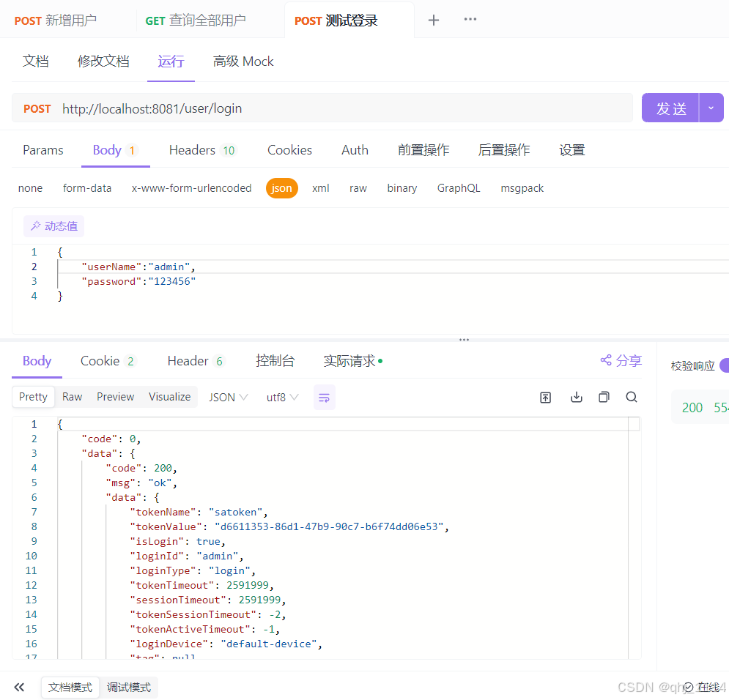Select the response Body tab
Viewport: 729px width, 700px height.
tap(37, 361)
